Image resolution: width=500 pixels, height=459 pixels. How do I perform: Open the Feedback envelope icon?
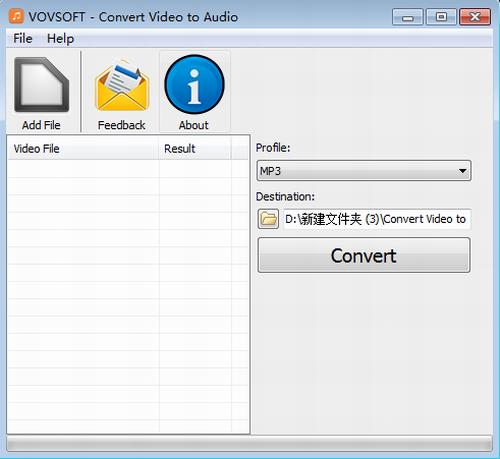pyautogui.click(x=122, y=86)
